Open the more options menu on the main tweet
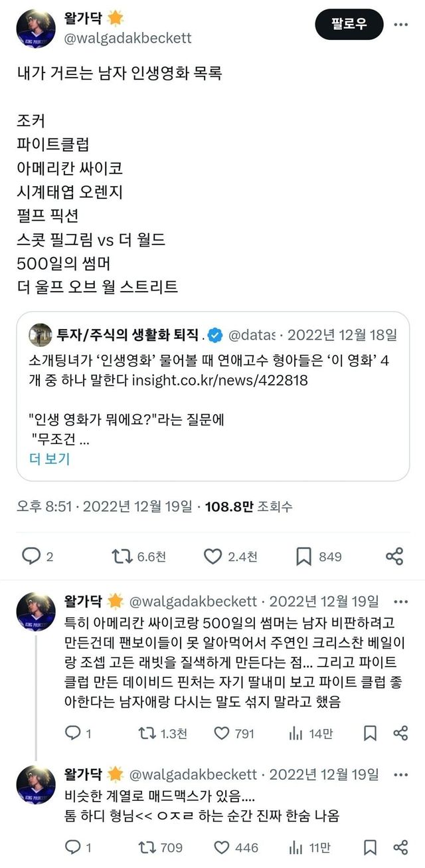The height and width of the screenshot is (868, 425). [402, 25]
